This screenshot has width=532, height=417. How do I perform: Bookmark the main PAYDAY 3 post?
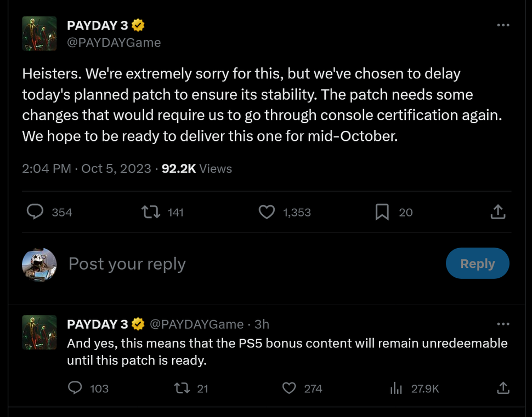point(382,212)
